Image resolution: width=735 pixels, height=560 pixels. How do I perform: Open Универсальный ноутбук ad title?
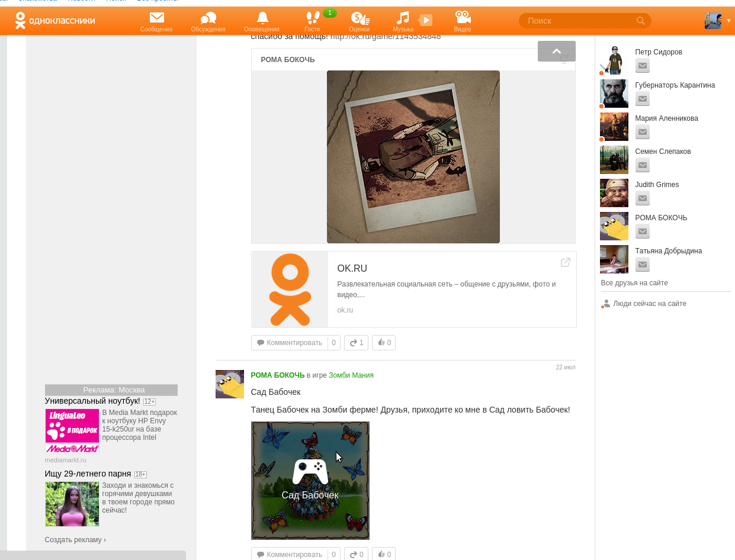pos(92,401)
